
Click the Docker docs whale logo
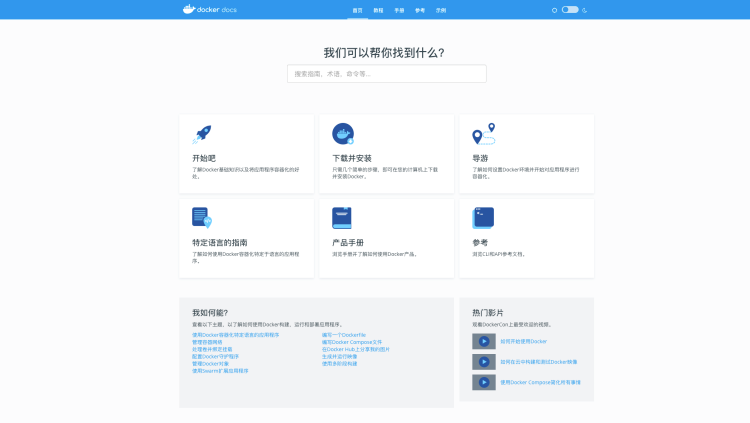[210, 9]
